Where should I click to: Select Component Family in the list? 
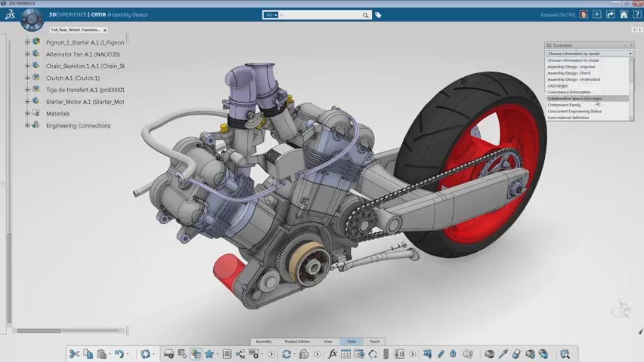(564, 105)
